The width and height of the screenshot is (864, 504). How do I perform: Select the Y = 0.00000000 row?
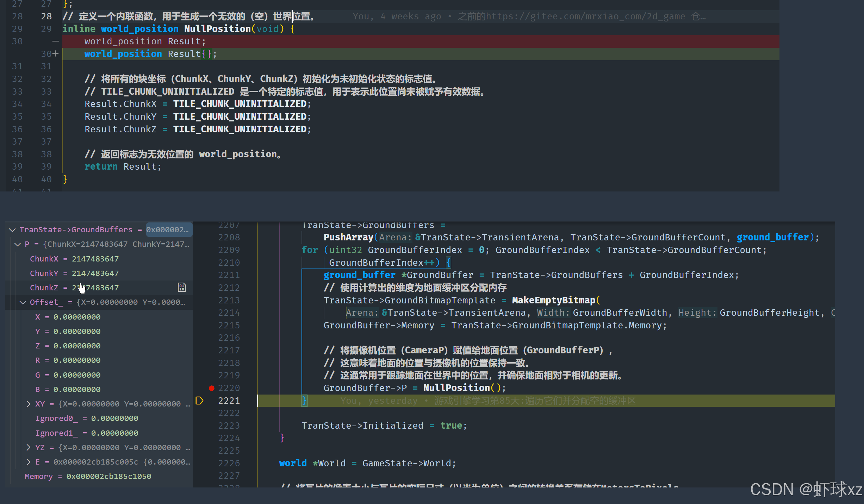(x=99, y=332)
